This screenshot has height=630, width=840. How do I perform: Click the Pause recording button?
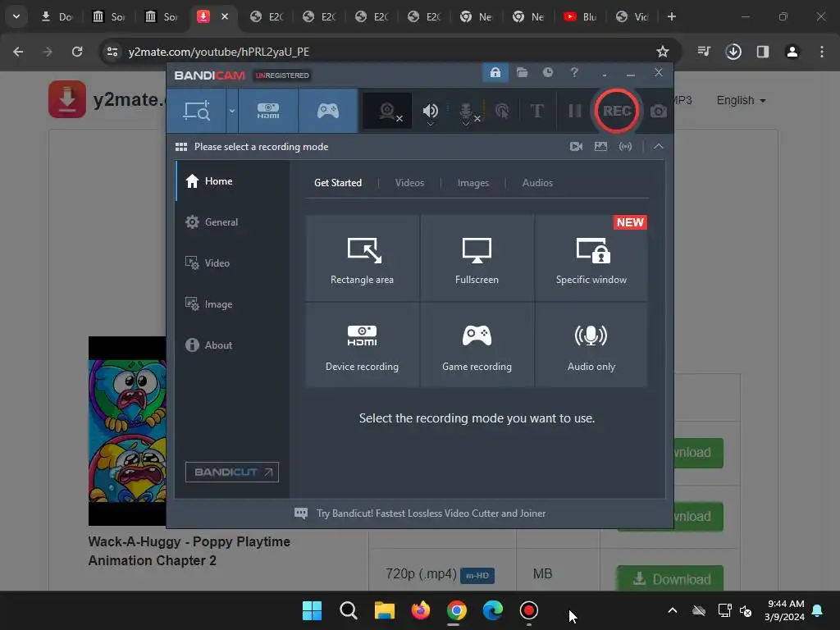pyautogui.click(x=575, y=111)
